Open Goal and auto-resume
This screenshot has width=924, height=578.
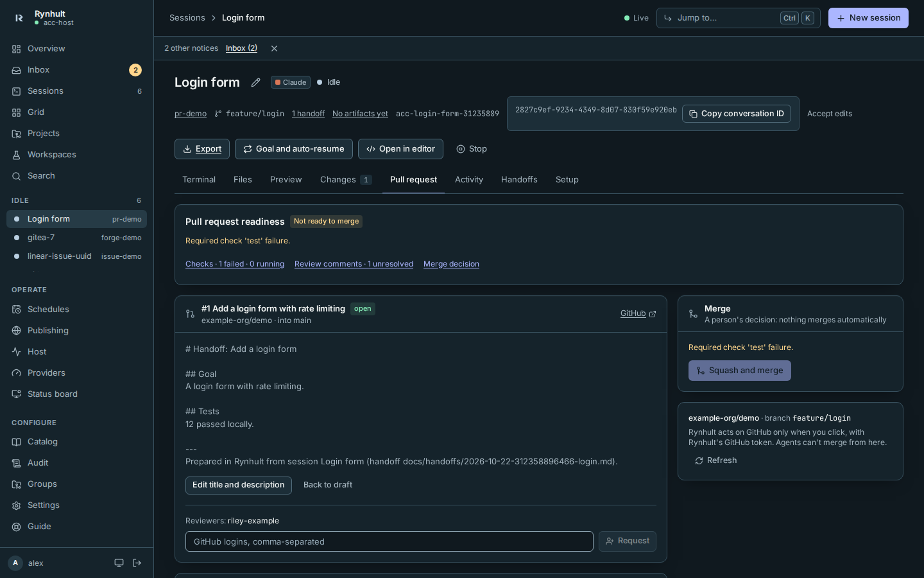[x=294, y=149]
